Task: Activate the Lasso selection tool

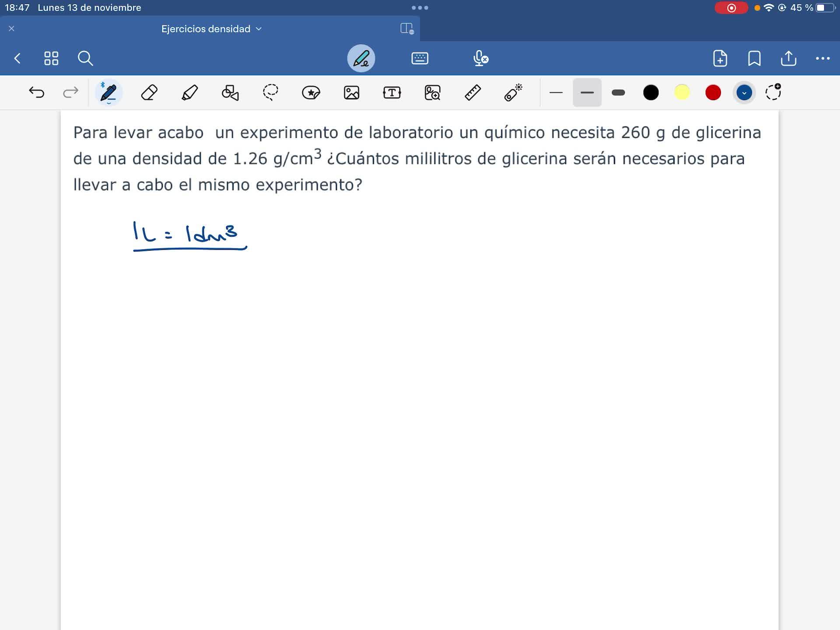Action: [x=270, y=93]
